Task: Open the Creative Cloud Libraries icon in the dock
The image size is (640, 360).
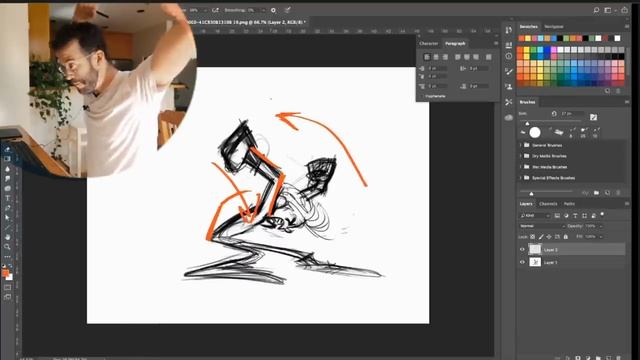Action: click(x=509, y=118)
